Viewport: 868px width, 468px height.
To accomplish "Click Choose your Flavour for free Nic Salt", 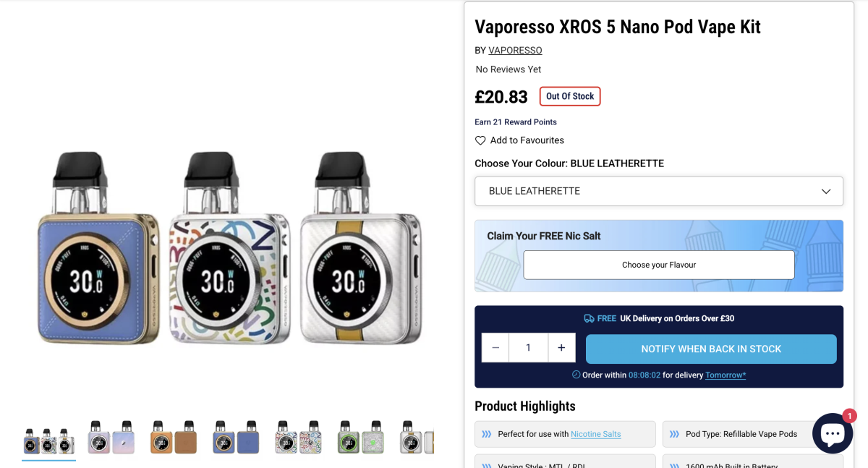I will point(658,265).
